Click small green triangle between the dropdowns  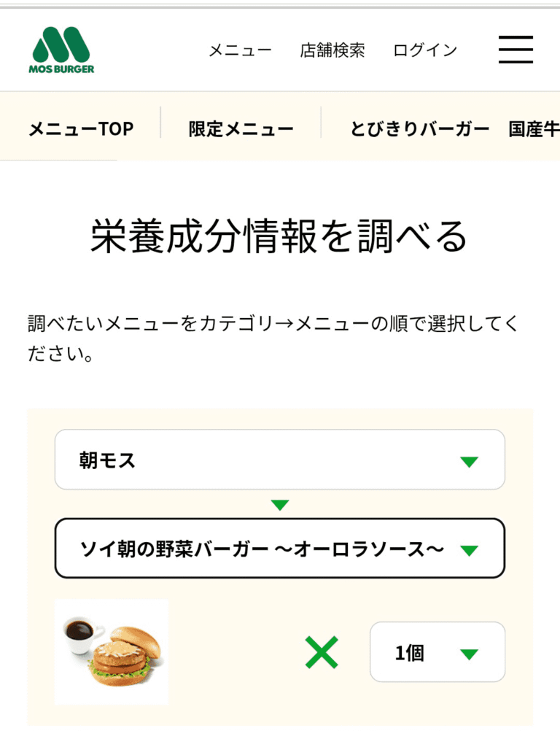[x=280, y=505]
